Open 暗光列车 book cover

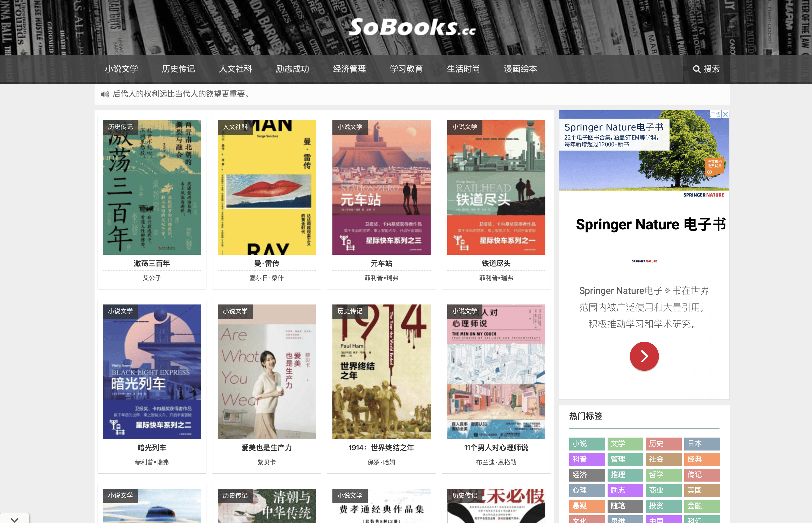152,372
